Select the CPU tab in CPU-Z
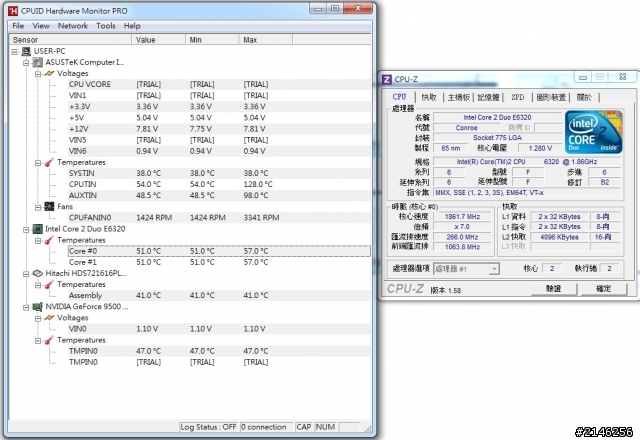Screen dimensions: 640x440 (399, 97)
